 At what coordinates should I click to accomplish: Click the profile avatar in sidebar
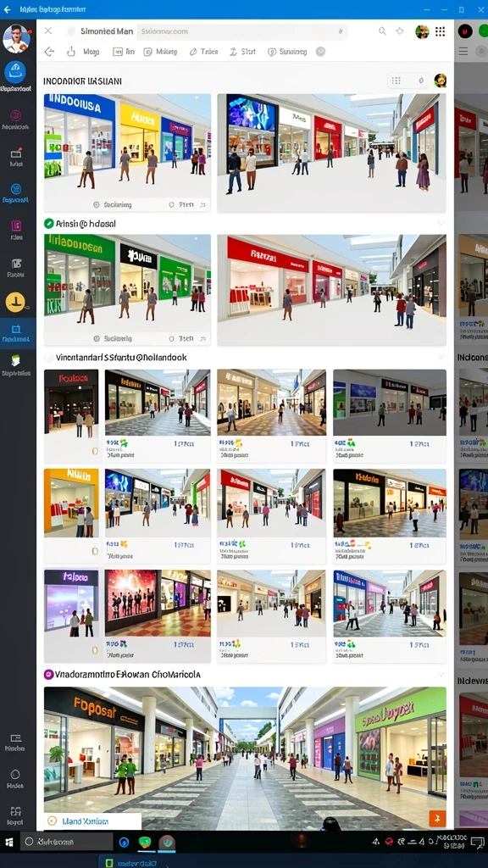tap(16, 39)
